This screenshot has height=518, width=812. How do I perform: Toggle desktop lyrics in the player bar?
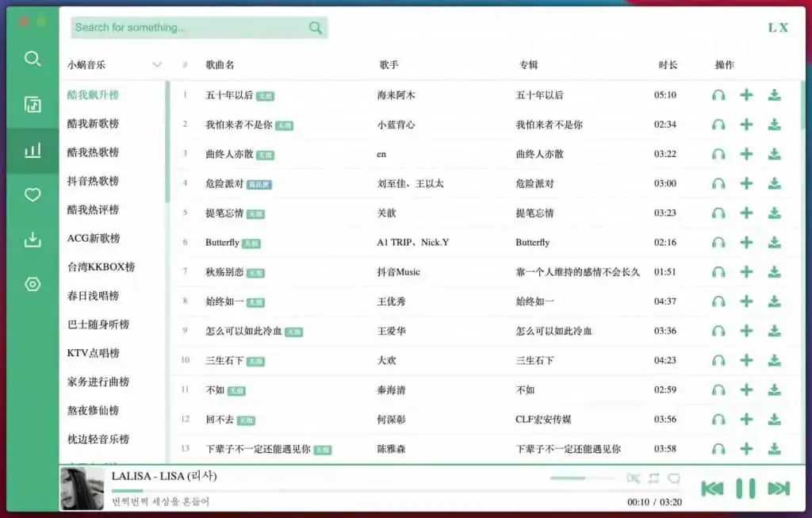point(633,478)
